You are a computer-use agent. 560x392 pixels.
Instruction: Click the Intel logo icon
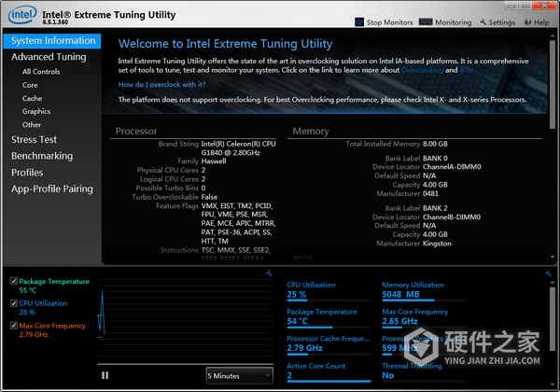[22, 15]
